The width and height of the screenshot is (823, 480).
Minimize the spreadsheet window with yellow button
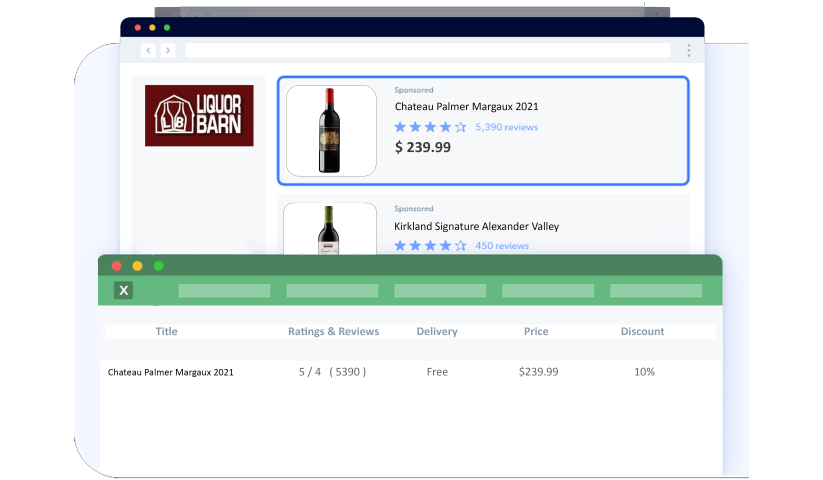138,266
